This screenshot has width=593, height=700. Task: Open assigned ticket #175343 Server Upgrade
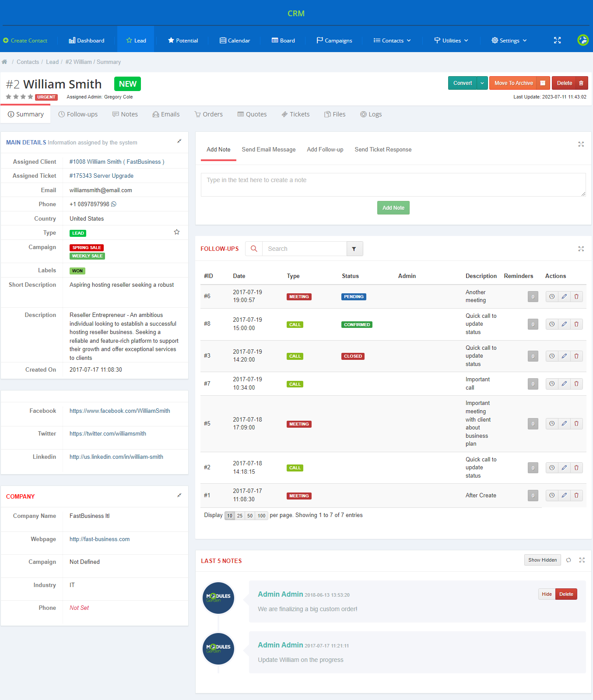(x=102, y=176)
